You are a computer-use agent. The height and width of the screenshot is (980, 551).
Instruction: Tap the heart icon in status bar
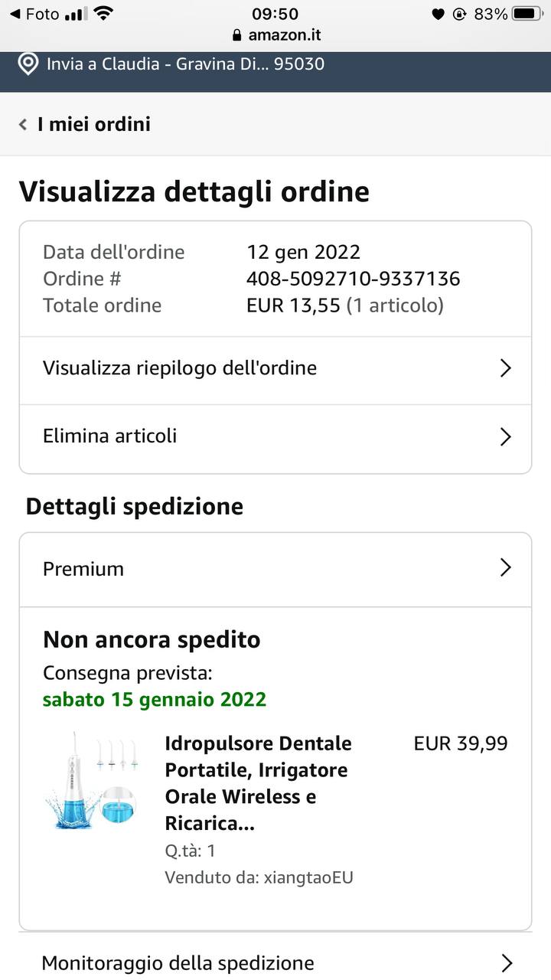tap(438, 14)
